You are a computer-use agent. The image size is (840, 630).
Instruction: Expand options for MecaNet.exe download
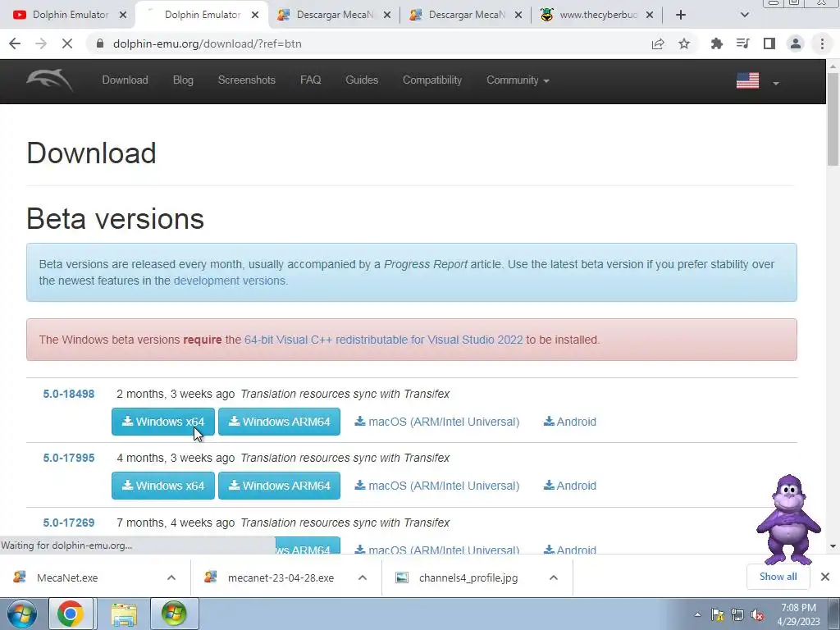coord(171,577)
